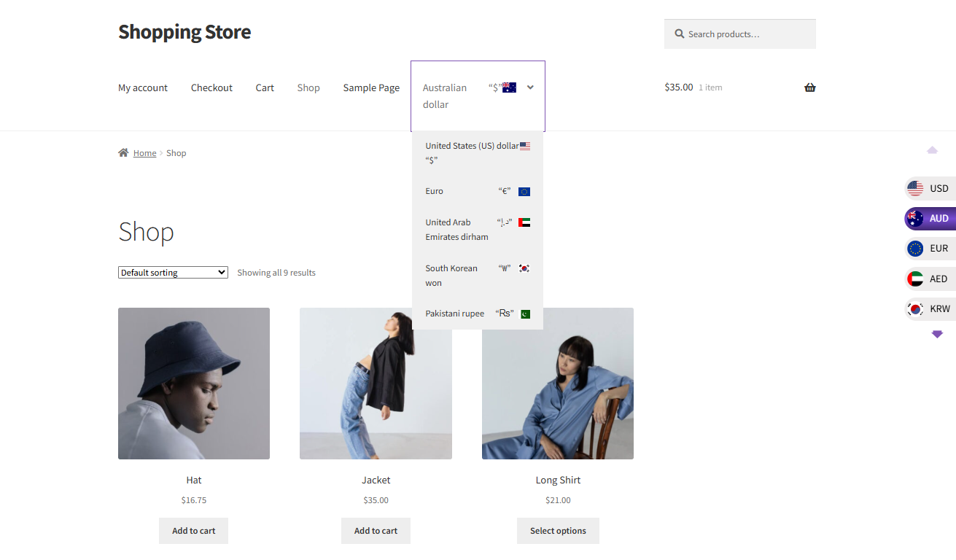Click the active AUD sidebar currency
Viewport: 956px width, 560px height.
(x=930, y=218)
